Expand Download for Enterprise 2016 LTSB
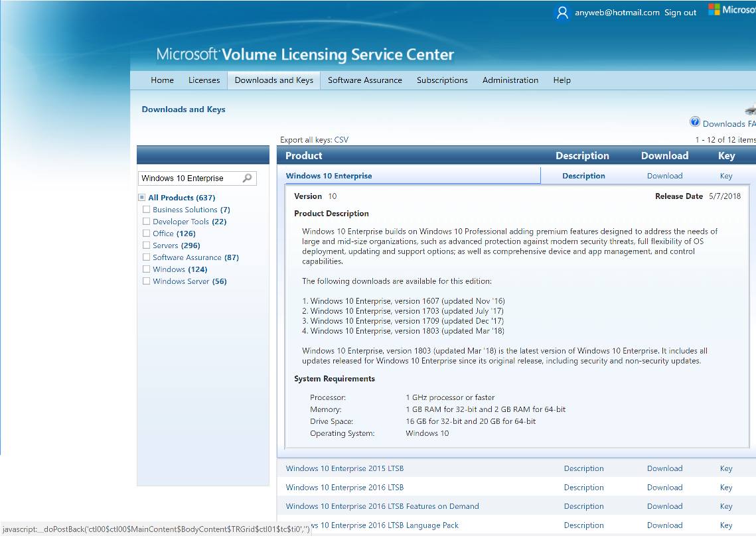 [665, 488]
